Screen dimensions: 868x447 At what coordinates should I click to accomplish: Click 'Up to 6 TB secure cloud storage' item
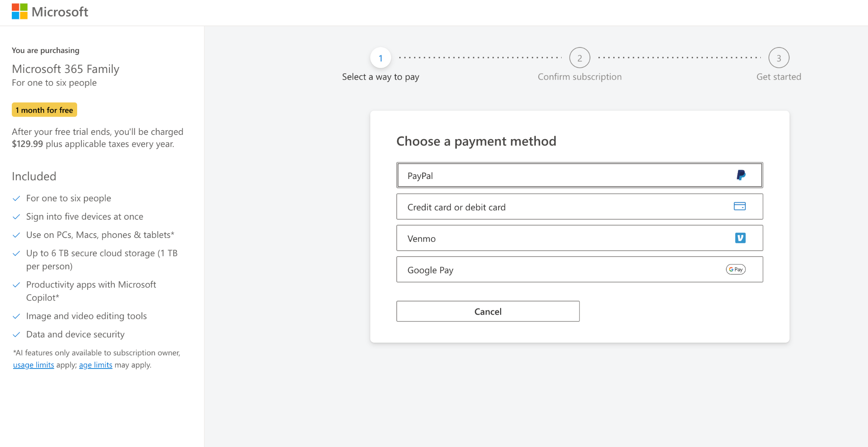[102, 260]
